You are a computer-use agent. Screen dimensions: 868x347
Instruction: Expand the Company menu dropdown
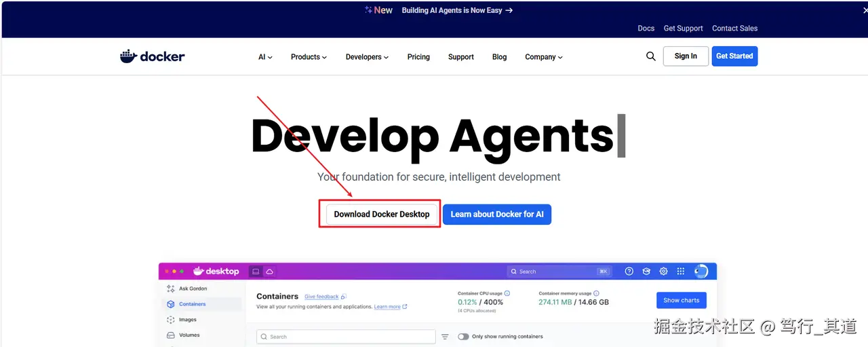[x=544, y=57]
